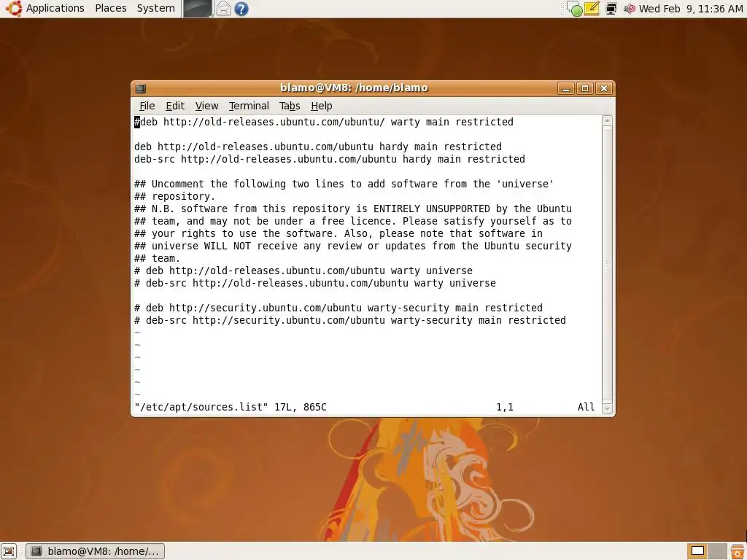Click the 'deb-src ... hardy main restricted' line

[330, 159]
